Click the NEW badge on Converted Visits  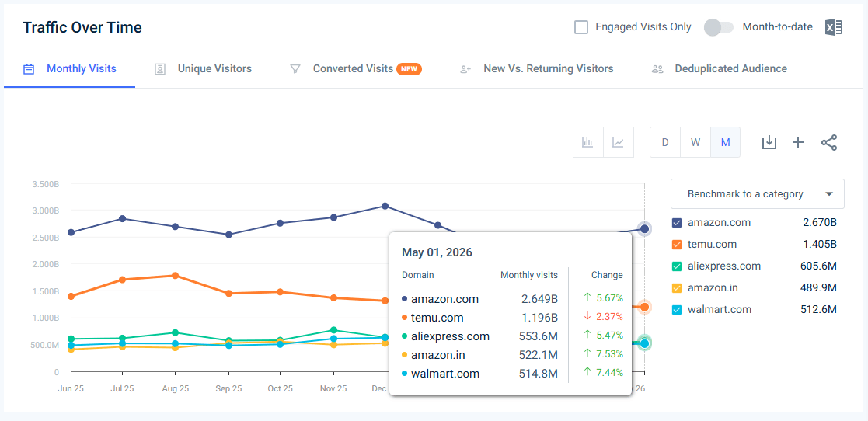tap(409, 69)
